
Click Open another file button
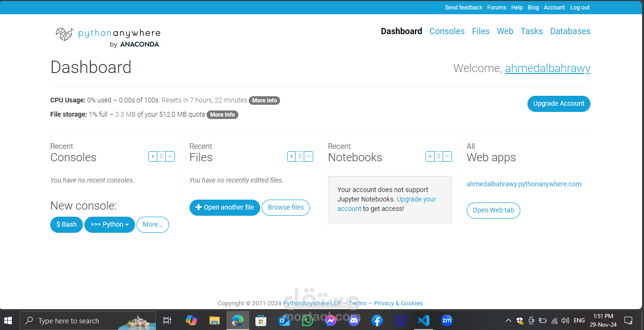(x=225, y=208)
